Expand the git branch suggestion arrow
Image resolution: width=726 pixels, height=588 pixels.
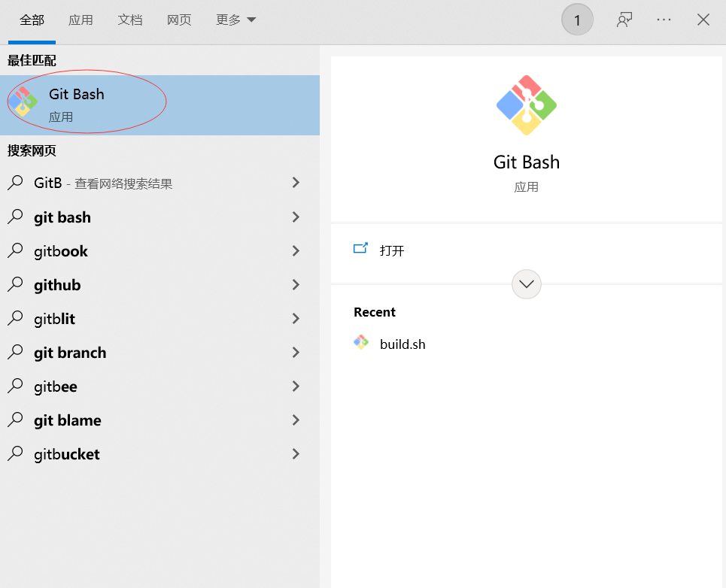(296, 352)
